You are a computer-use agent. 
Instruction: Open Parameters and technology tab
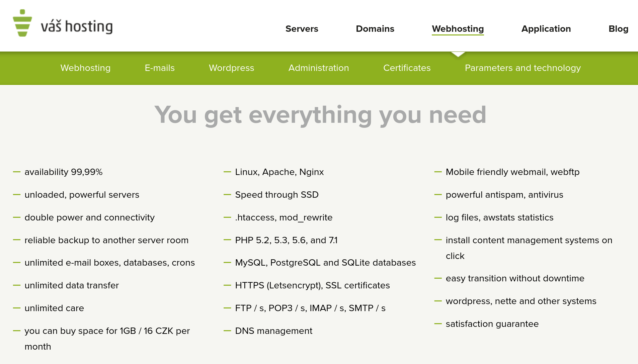click(x=523, y=68)
